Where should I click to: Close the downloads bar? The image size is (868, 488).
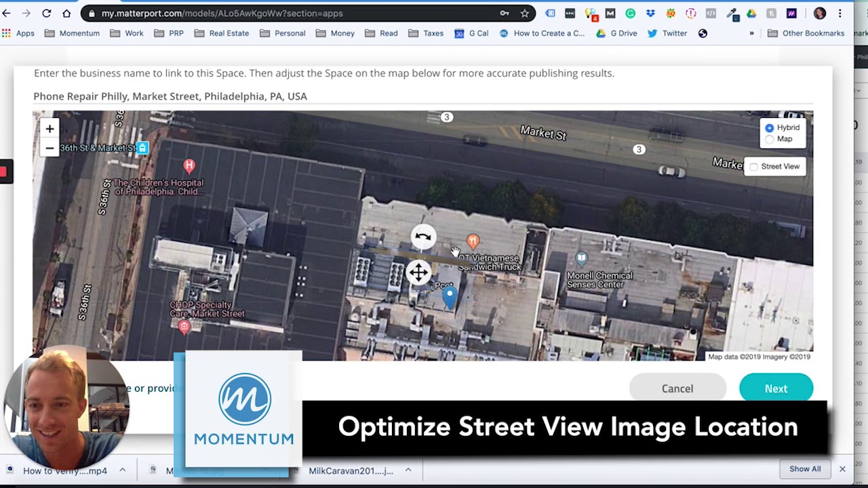(842, 469)
